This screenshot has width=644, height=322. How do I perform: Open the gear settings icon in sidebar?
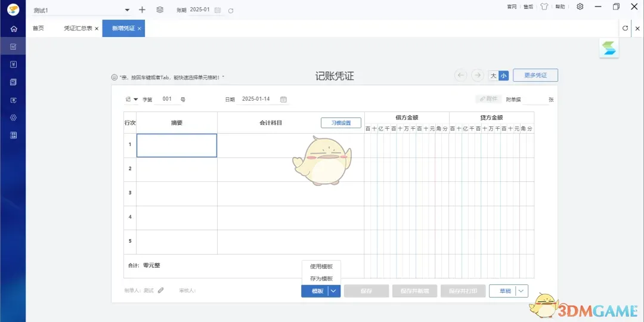pos(13,117)
